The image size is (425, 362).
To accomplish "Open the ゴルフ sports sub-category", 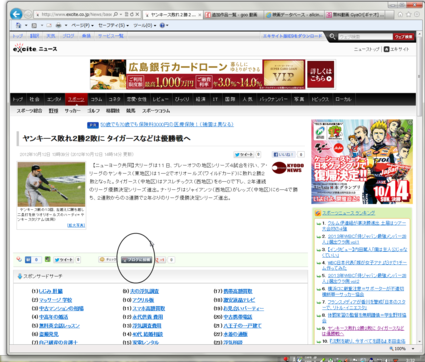I will click(93, 111).
